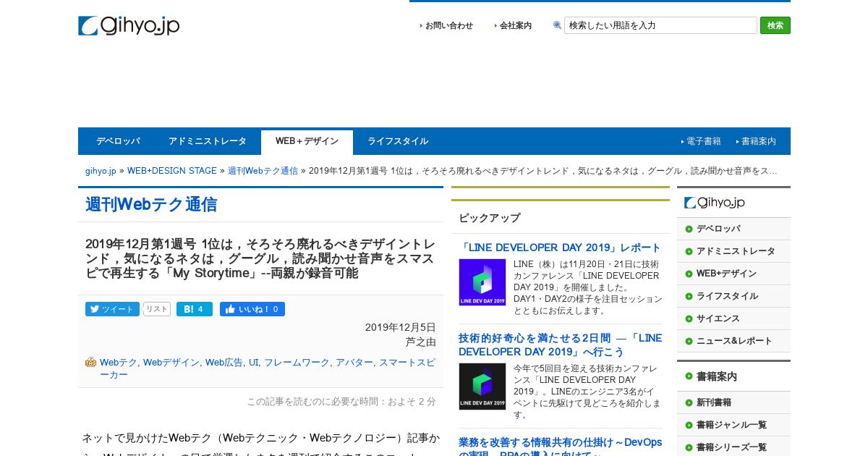This screenshot has width=868, height=456.
Task: Open 「LINE DEVELOPER DAY 2019」レポート article
Action: pyautogui.click(x=560, y=248)
